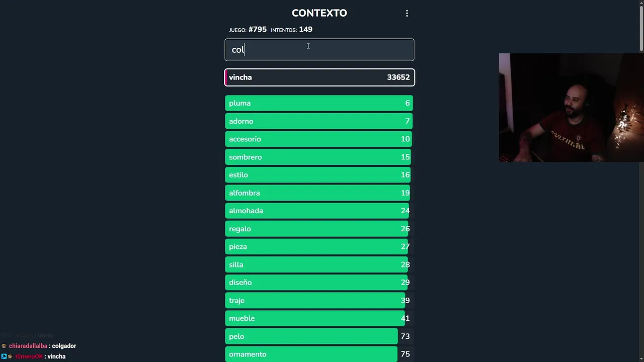Select the 'accesorio' guess entry
Screen dimensions: 644x362
(x=319, y=139)
